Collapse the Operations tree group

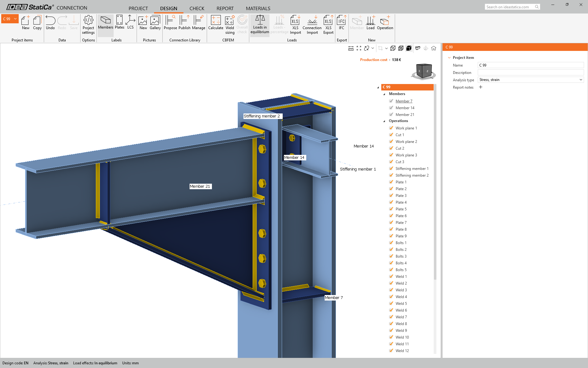tap(384, 121)
